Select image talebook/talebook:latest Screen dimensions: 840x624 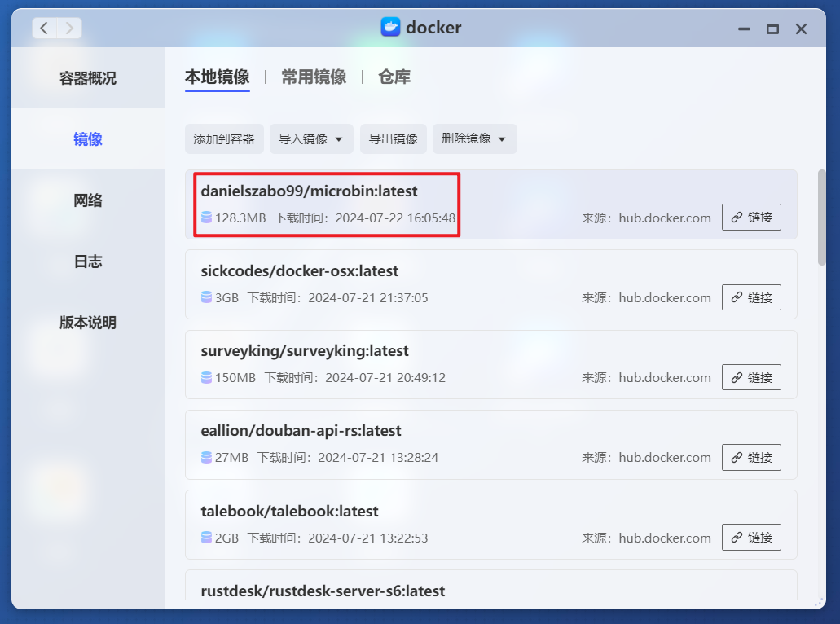click(x=490, y=525)
